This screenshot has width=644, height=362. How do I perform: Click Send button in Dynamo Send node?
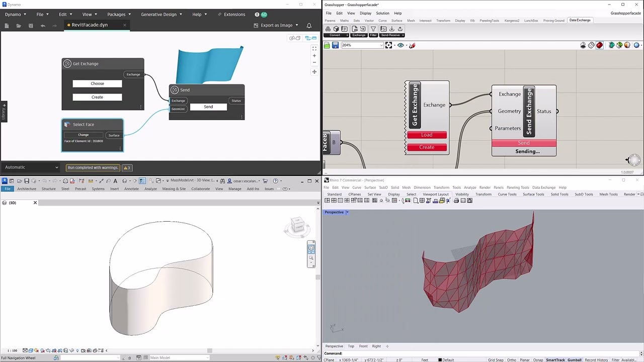pos(208,107)
